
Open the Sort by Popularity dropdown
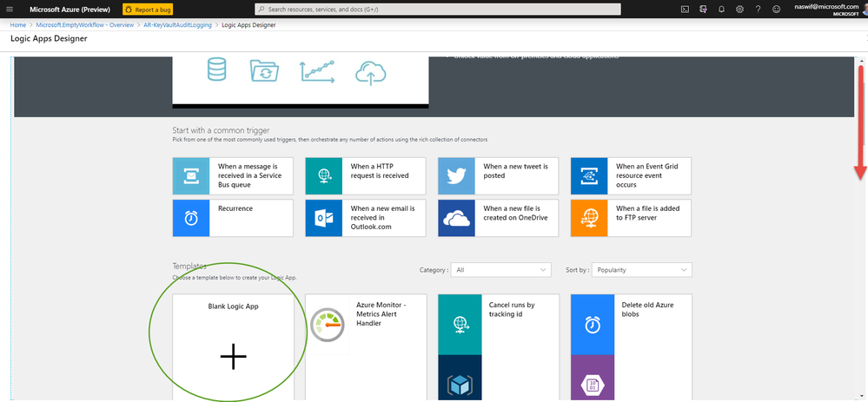click(x=641, y=270)
